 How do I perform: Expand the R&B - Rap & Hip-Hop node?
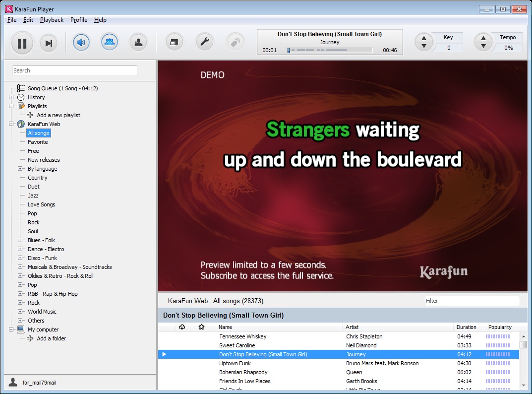click(x=20, y=293)
